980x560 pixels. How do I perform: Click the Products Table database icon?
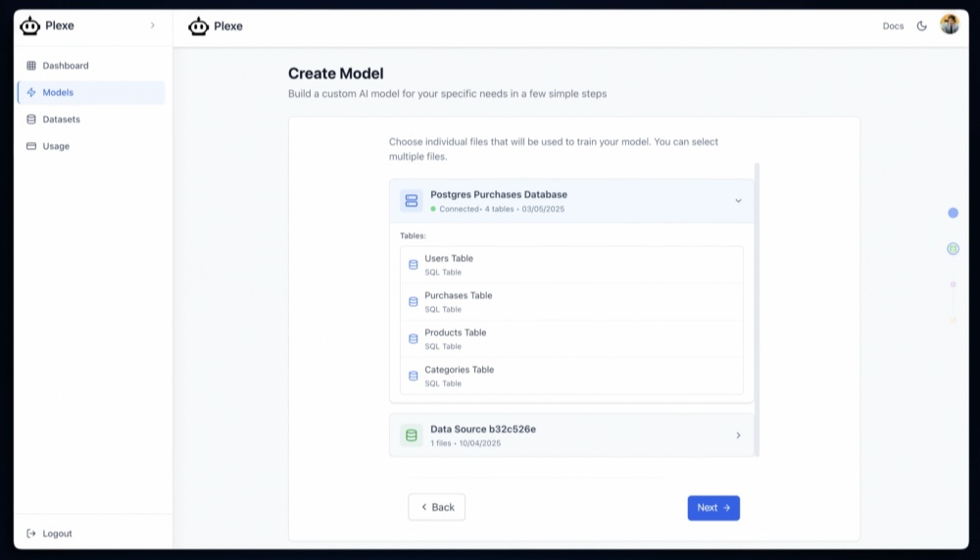click(413, 339)
